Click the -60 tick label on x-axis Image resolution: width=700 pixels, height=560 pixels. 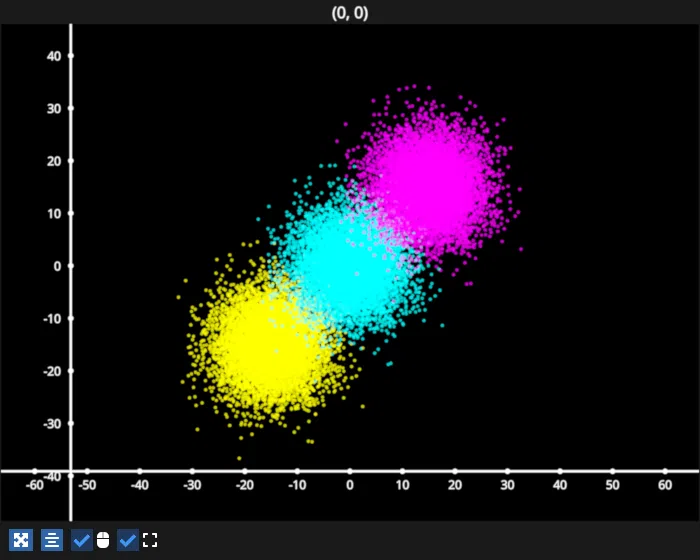pyautogui.click(x=35, y=485)
